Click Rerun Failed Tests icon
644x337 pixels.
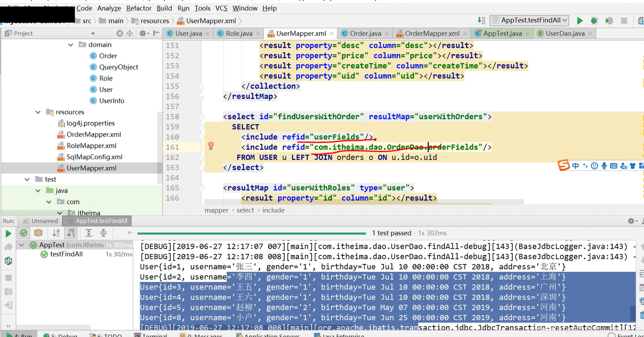tap(8, 247)
